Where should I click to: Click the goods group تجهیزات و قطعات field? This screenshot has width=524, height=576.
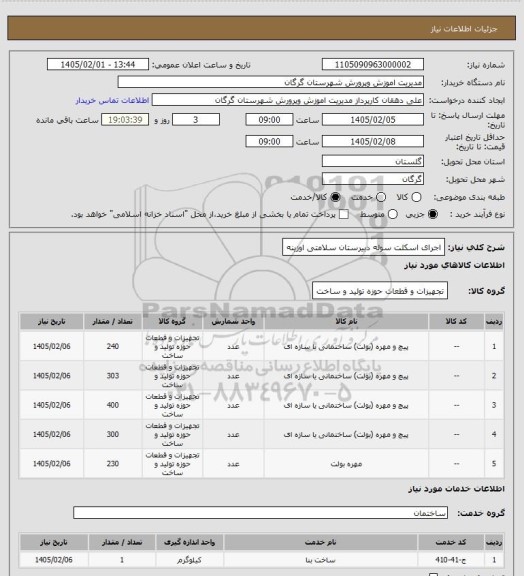pos(380,291)
